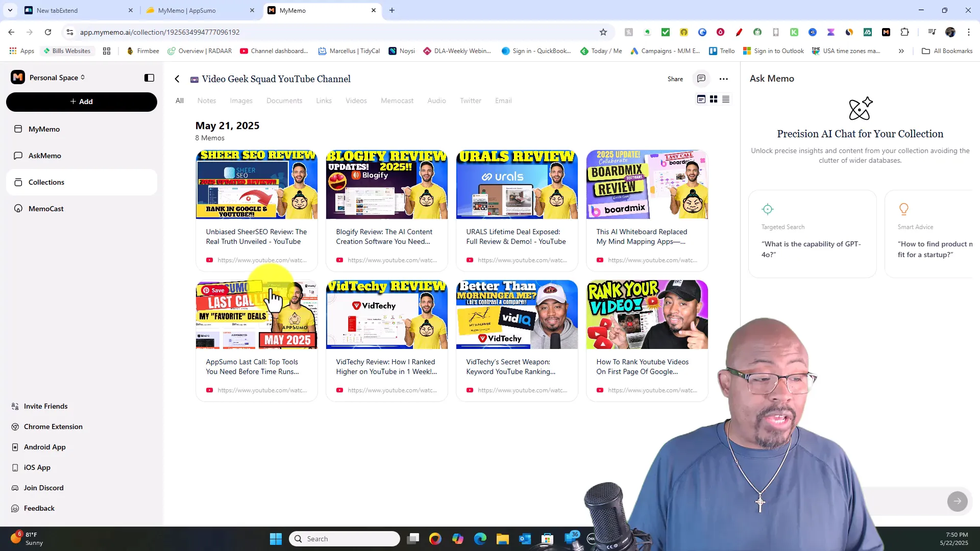This screenshot has height=551, width=980.
Task: Click the black Add button
Action: (82, 102)
